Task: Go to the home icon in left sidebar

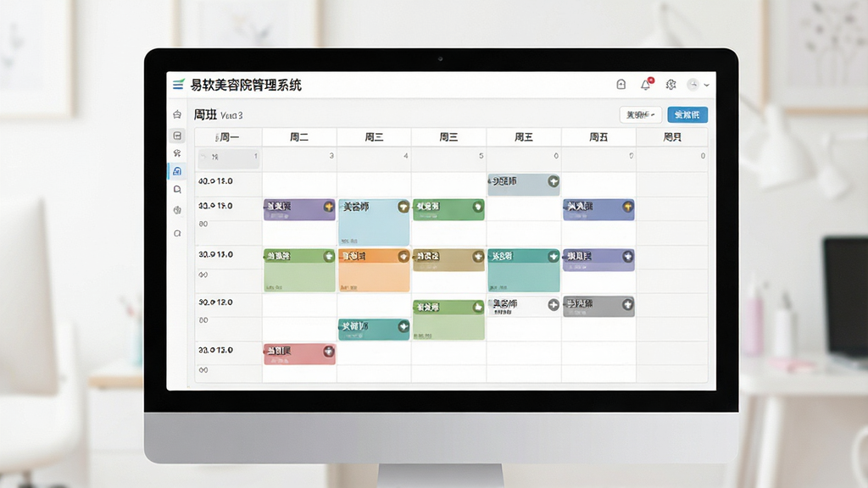Action: pyautogui.click(x=177, y=114)
